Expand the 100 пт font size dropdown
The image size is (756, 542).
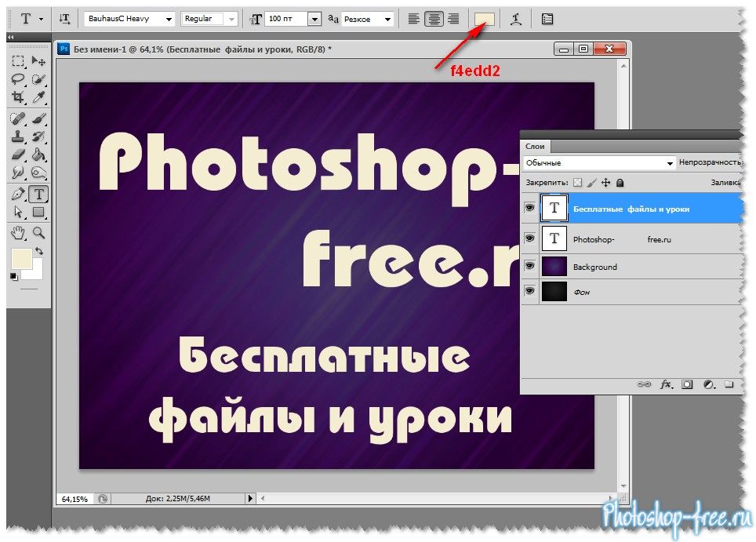[x=314, y=19]
